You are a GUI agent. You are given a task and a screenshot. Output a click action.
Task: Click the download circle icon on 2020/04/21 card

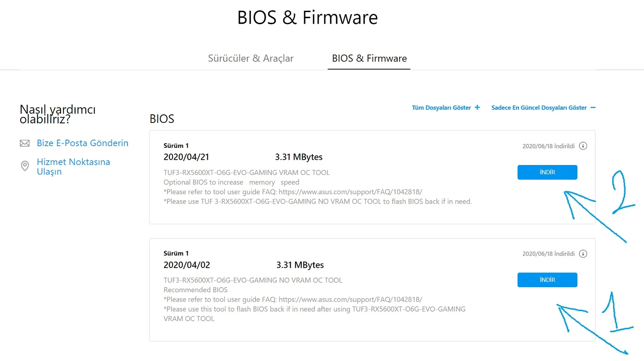pos(583,146)
